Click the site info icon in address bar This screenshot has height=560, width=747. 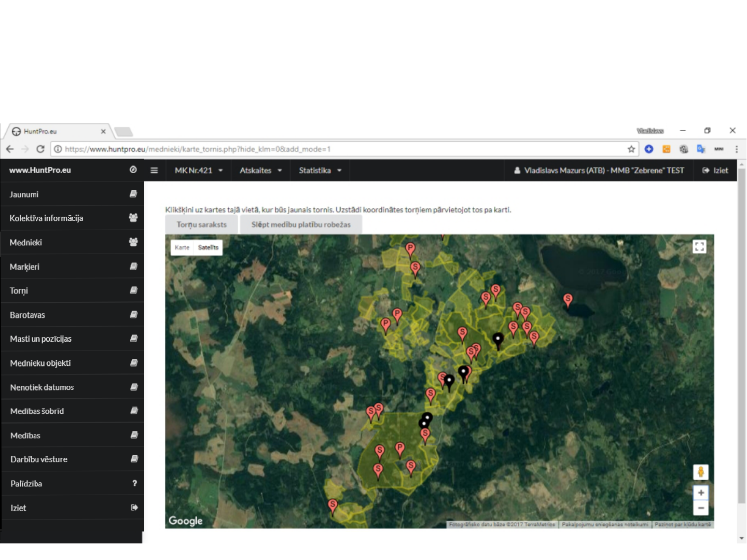click(58, 149)
